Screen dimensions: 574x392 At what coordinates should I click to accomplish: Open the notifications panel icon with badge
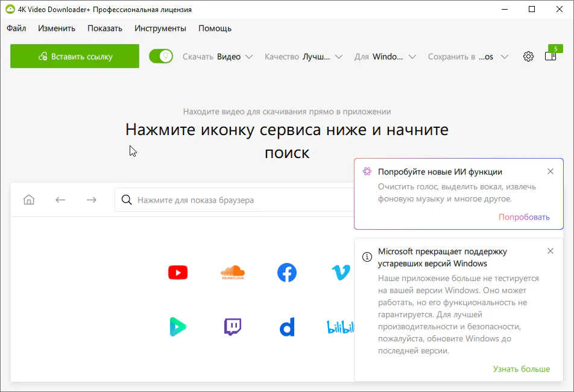[x=550, y=56]
